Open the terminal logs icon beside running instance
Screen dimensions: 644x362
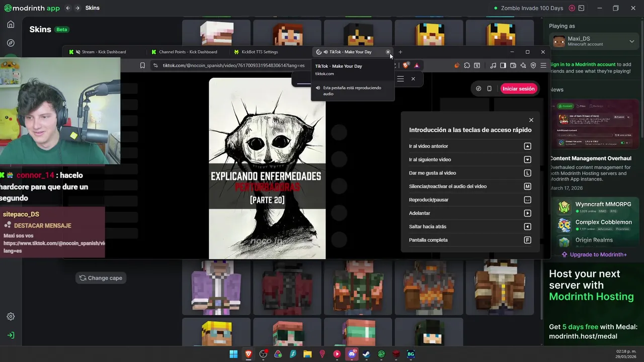(x=582, y=8)
